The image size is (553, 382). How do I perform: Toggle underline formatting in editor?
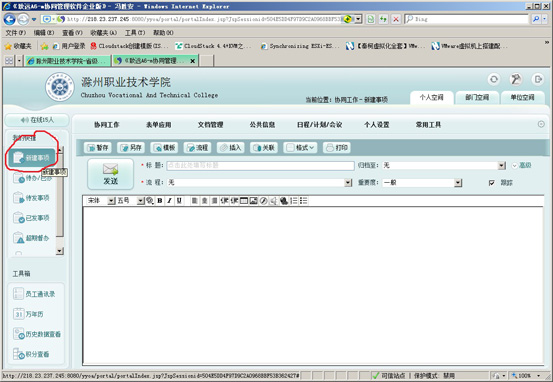tap(179, 201)
